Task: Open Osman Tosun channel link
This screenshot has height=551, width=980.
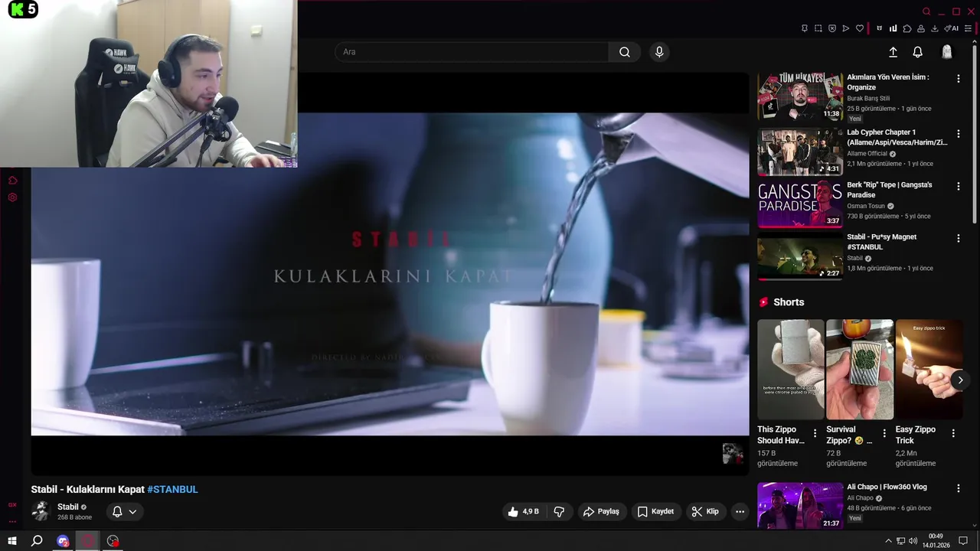Action: [866, 206]
